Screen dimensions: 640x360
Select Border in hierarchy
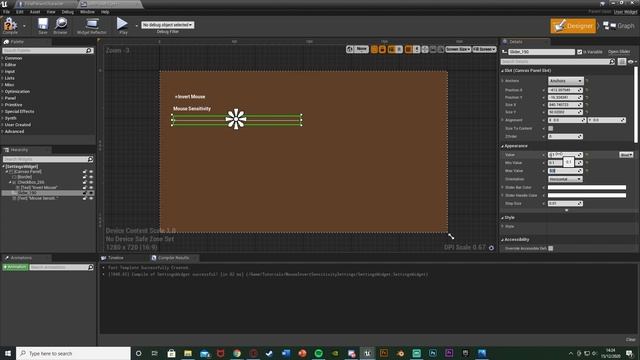(x=24, y=177)
